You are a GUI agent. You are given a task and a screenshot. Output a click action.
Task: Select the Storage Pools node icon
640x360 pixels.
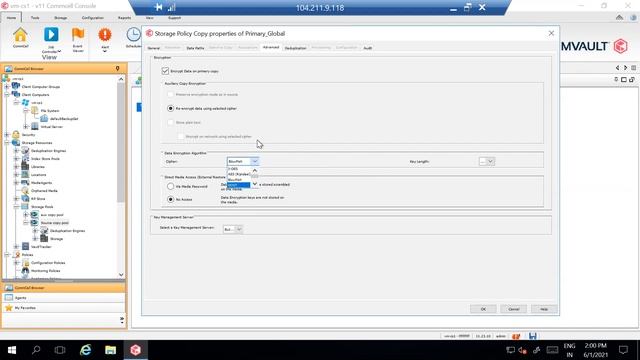coord(25,207)
